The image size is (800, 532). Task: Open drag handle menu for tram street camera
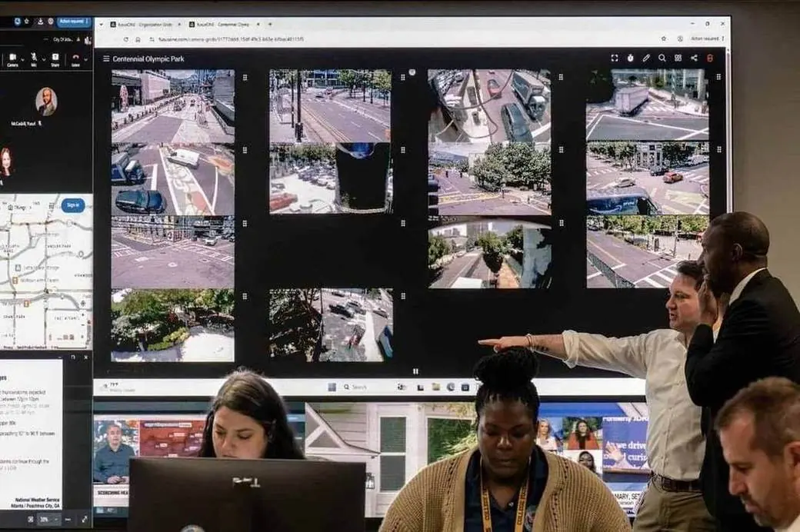click(403, 78)
